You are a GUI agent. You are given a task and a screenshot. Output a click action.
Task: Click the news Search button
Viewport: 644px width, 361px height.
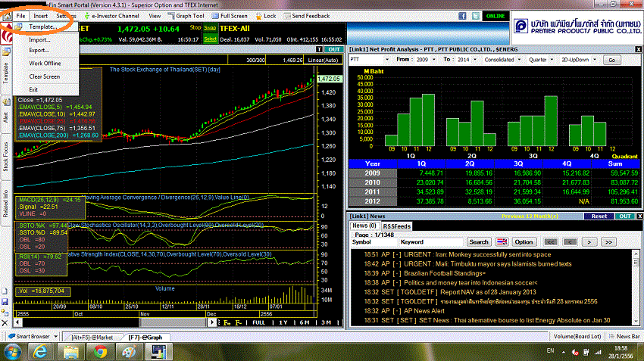click(479, 242)
